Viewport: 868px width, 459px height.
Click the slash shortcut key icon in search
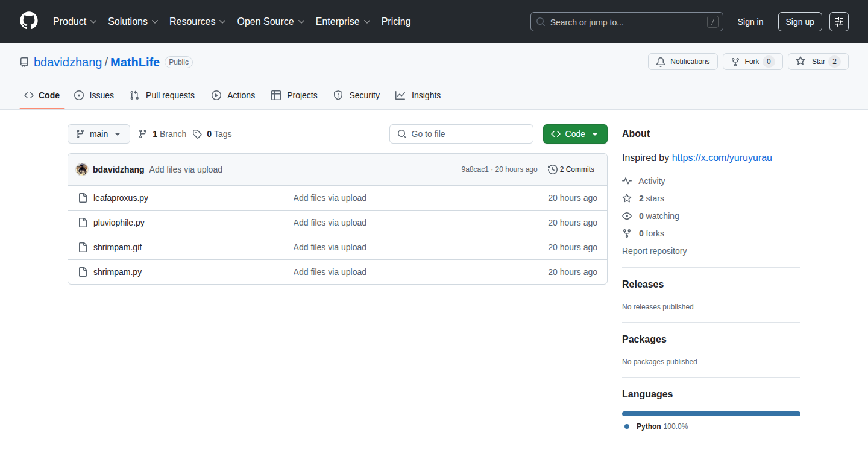(712, 22)
